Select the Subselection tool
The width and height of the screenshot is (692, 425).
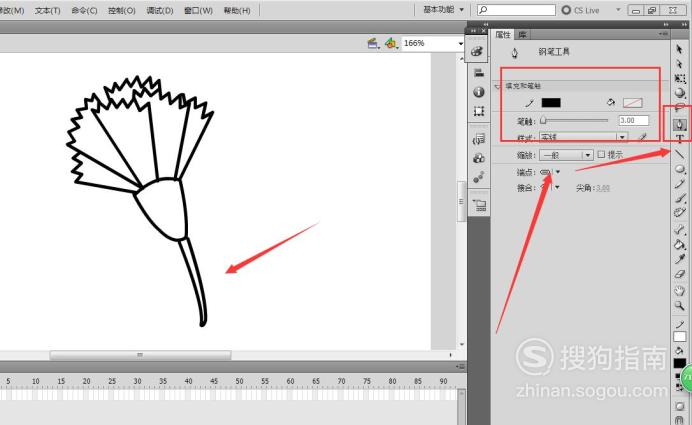(680, 64)
